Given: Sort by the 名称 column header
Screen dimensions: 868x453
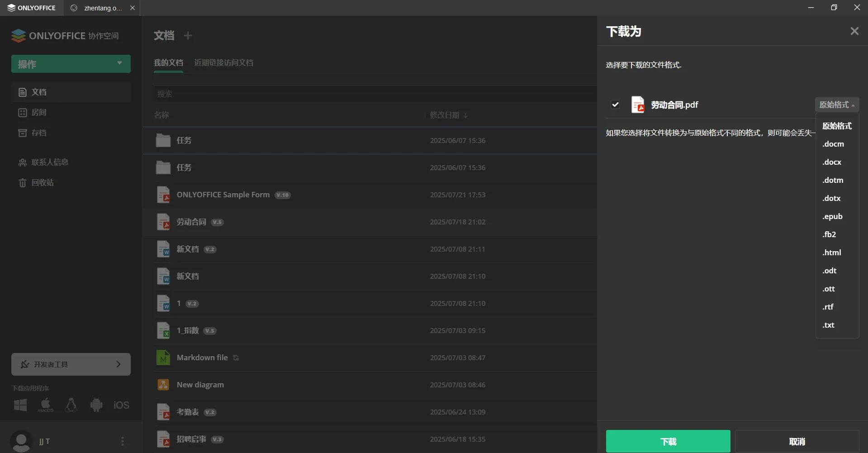Looking at the screenshot, I should point(161,115).
